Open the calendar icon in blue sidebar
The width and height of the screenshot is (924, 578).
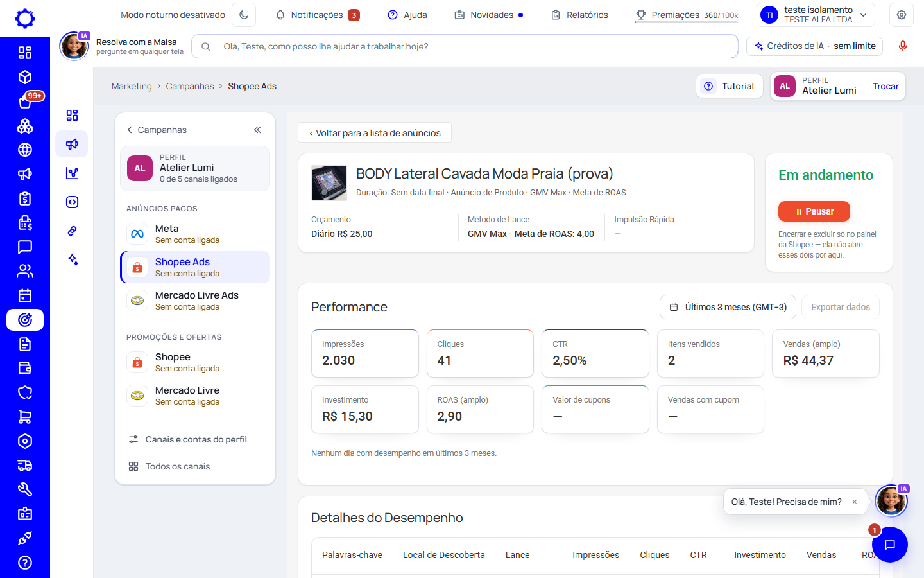[25, 295]
